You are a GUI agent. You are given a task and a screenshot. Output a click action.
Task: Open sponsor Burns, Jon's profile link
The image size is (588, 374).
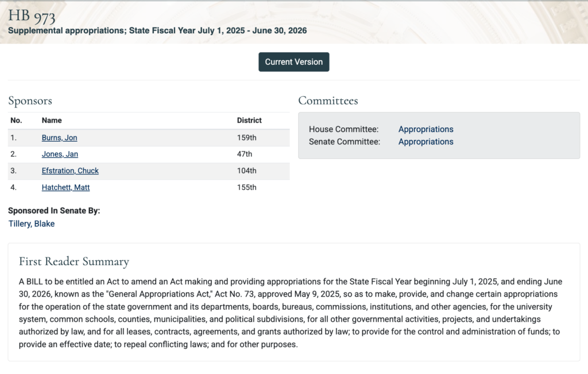[x=59, y=138]
